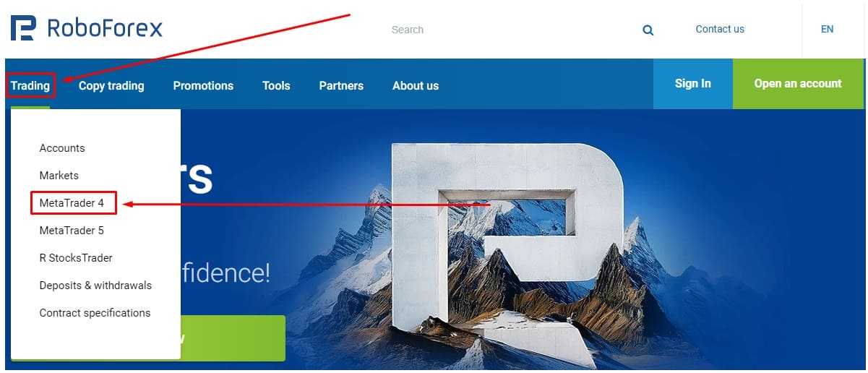Click the RoboForex logo icon
Viewport: 868px width, 373px height.
click(22, 28)
